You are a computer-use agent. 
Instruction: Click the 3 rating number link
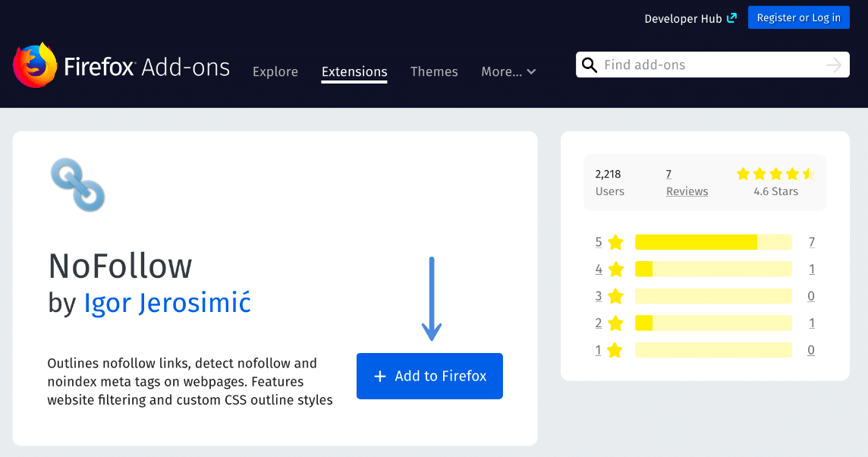pyautogui.click(x=599, y=296)
